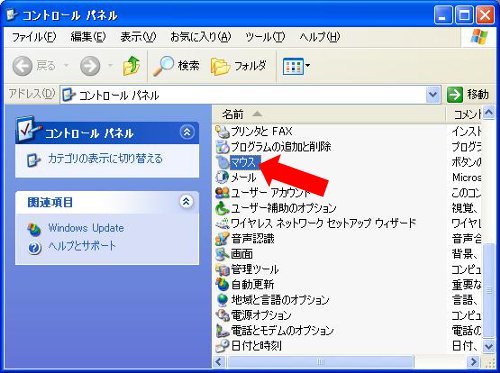Open the Forward button history dropdown arrow

point(110,66)
